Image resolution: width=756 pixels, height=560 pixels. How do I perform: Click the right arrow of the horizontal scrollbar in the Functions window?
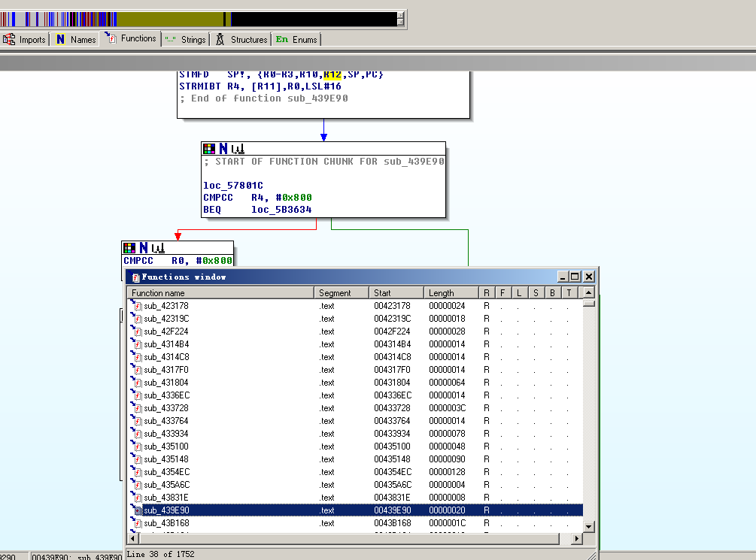577,538
